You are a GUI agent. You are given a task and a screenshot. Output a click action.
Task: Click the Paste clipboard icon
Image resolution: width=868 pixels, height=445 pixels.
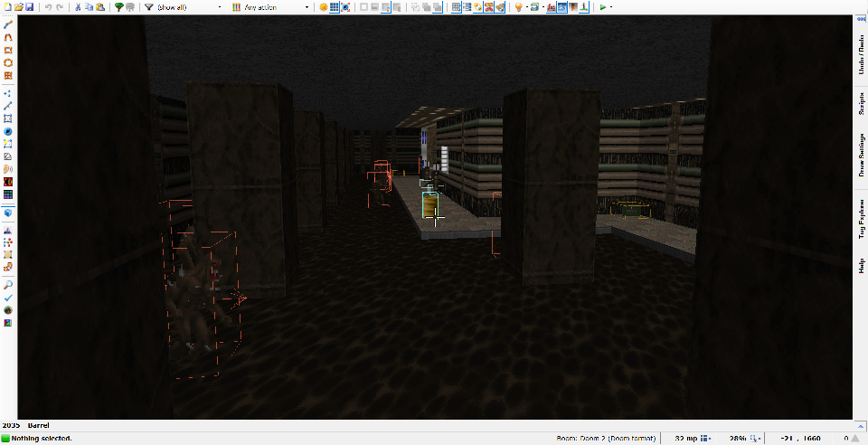(x=99, y=7)
